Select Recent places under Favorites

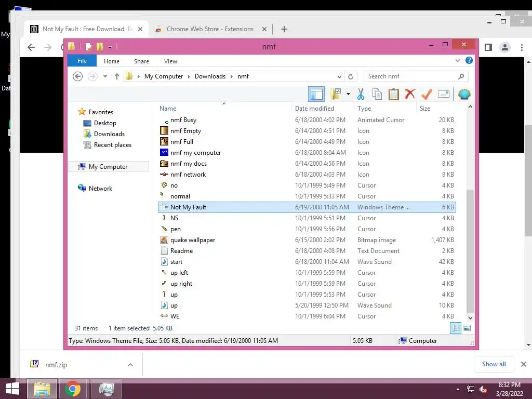coord(112,145)
